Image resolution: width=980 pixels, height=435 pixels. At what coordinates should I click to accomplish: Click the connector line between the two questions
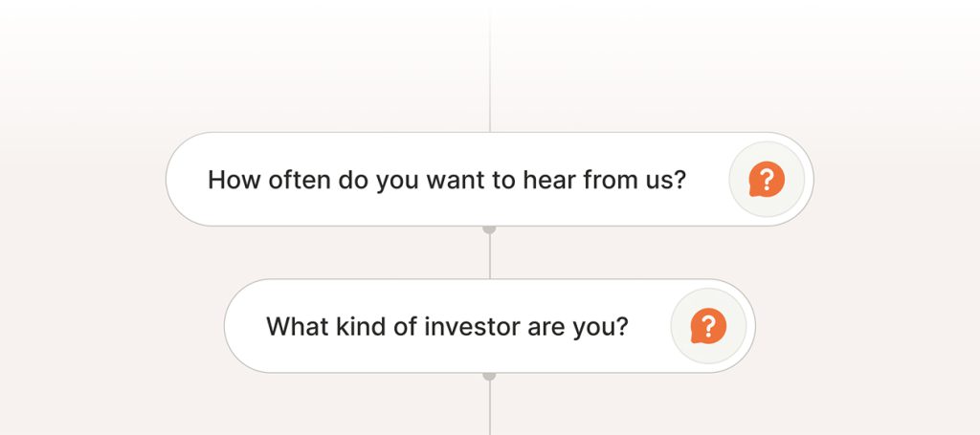[x=490, y=255]
